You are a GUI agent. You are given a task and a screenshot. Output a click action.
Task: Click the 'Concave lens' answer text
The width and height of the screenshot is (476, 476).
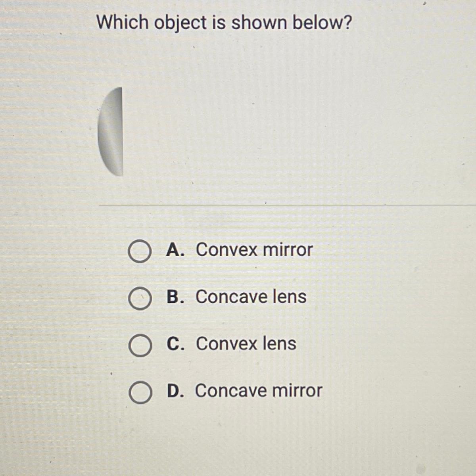coord(251,297)
